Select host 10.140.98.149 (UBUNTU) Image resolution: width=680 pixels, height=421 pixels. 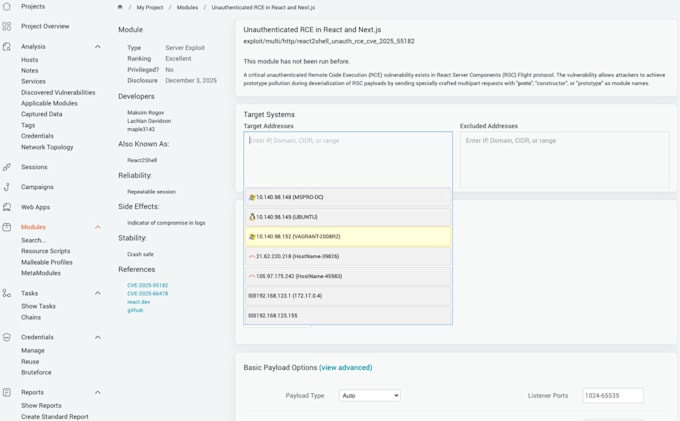coord(348,217)
